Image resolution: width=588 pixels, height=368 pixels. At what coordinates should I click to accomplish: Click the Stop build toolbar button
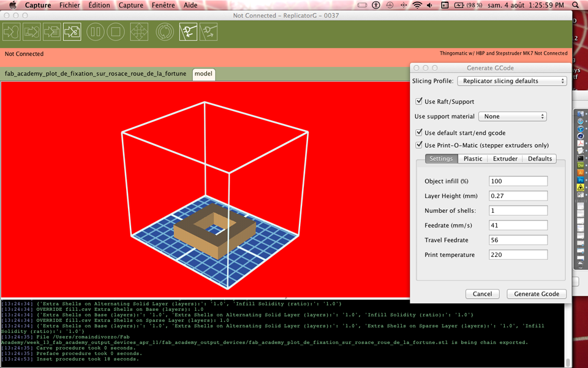(x=116, y=32)
